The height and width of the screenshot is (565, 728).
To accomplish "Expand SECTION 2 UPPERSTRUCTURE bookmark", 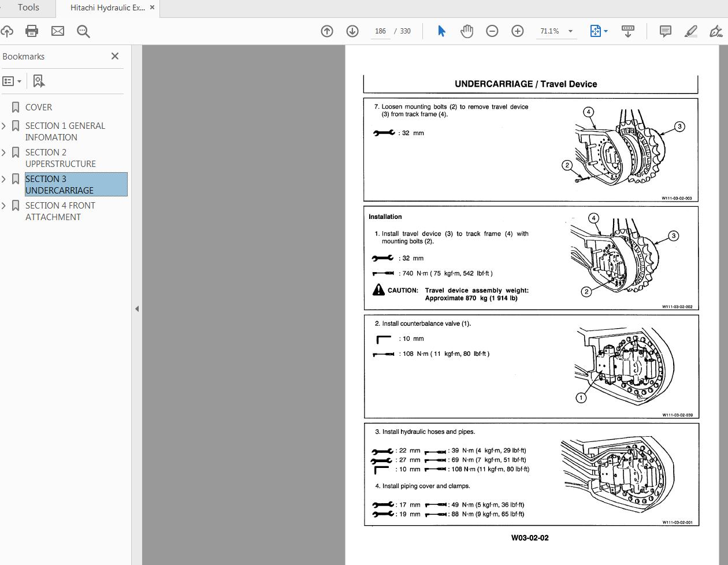I will click(4, 152).
